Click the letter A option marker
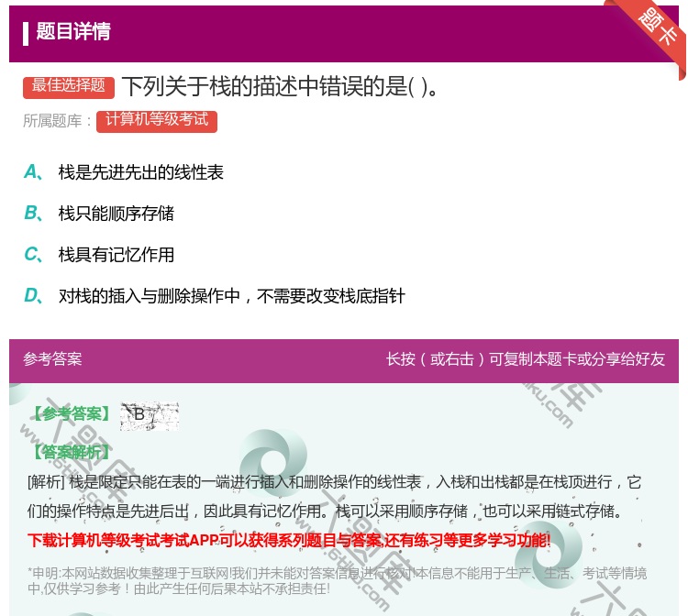 (x=33, y=172)
